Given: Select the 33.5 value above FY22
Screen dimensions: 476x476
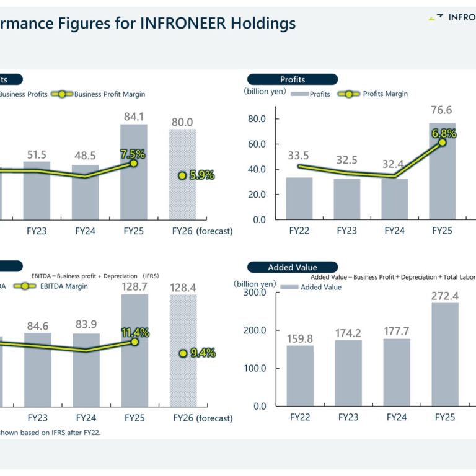Looking at the screenshot, I should tap(298, 156).
